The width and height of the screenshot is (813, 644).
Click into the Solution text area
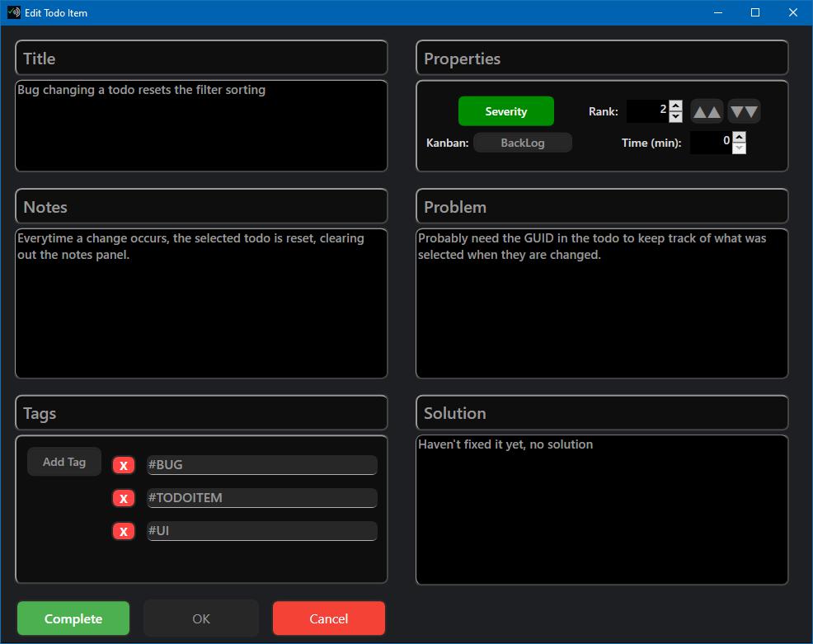[602, 510]
